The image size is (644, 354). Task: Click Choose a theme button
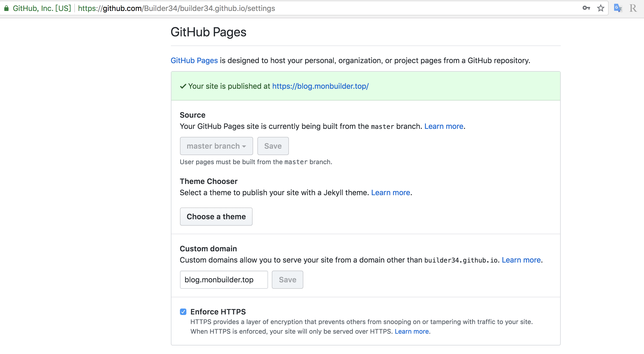216,217
